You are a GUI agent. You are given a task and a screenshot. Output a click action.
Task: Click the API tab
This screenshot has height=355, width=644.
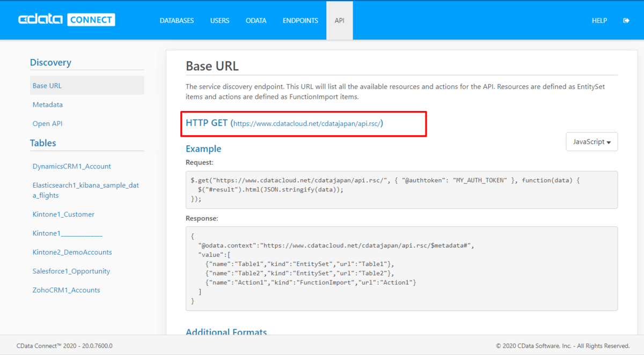tap(339, 20)
